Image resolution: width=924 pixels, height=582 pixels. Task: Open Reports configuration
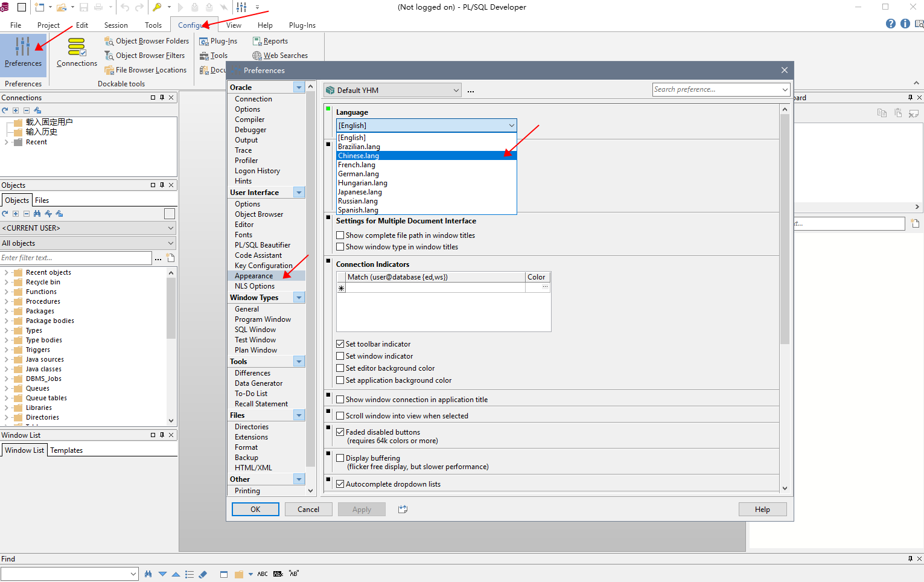(x=270, y=41)
